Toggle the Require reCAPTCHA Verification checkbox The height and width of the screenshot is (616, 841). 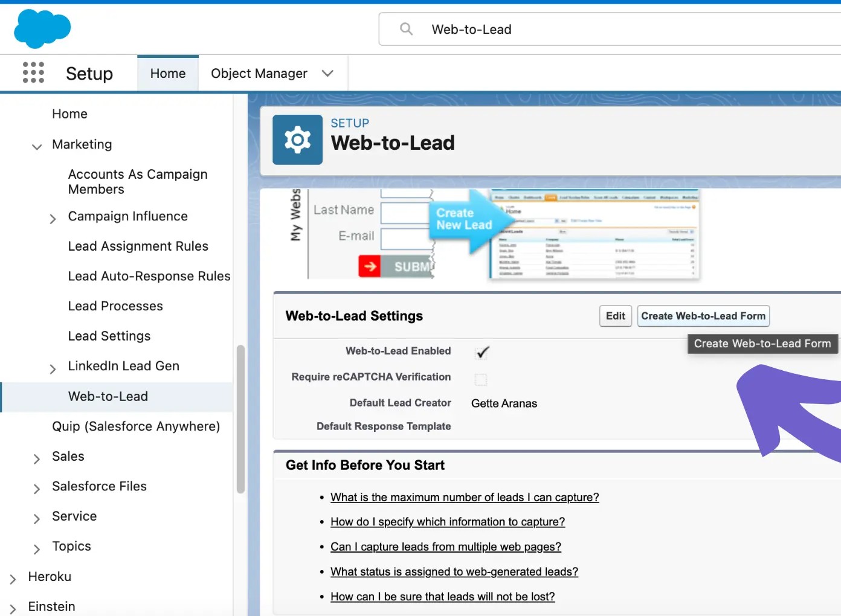pos(481,379)
